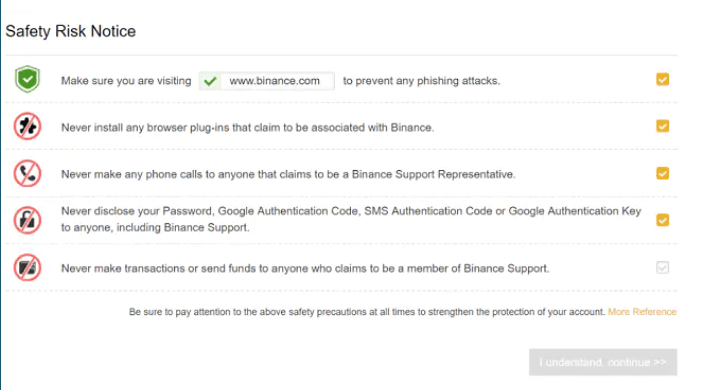This screenshot has width=702, height=390.
Task: Click the "Safety Risk Notice" heading
Action: click(71, 31)
